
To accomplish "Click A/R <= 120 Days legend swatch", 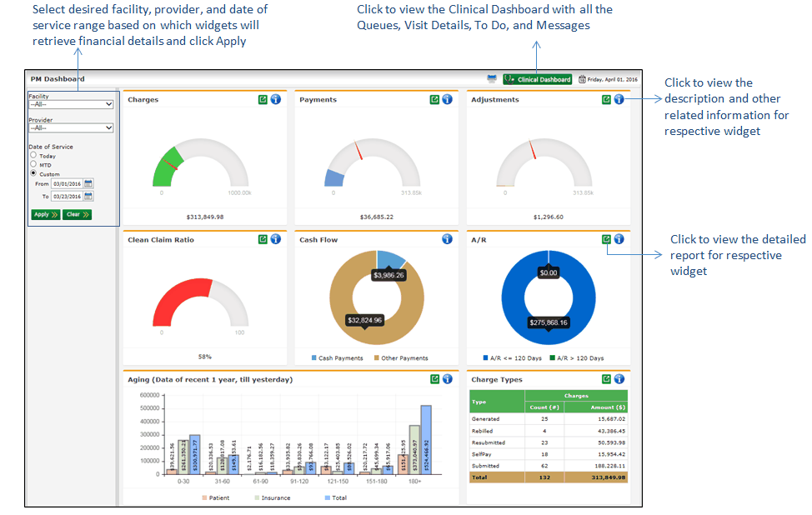I will point(485,357).
